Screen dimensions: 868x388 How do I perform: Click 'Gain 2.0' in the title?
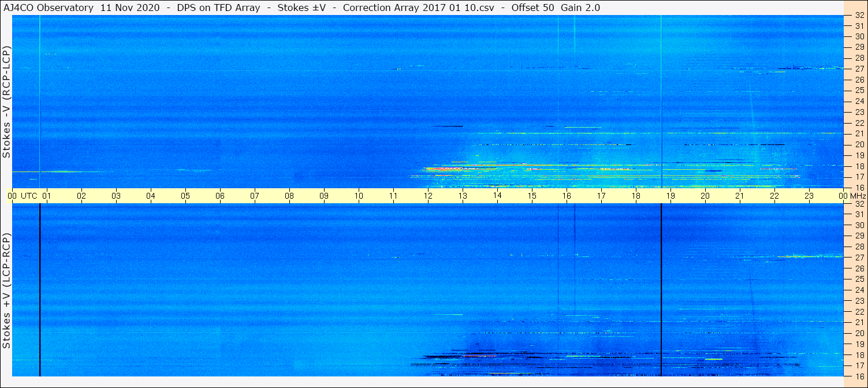point(580,8)
